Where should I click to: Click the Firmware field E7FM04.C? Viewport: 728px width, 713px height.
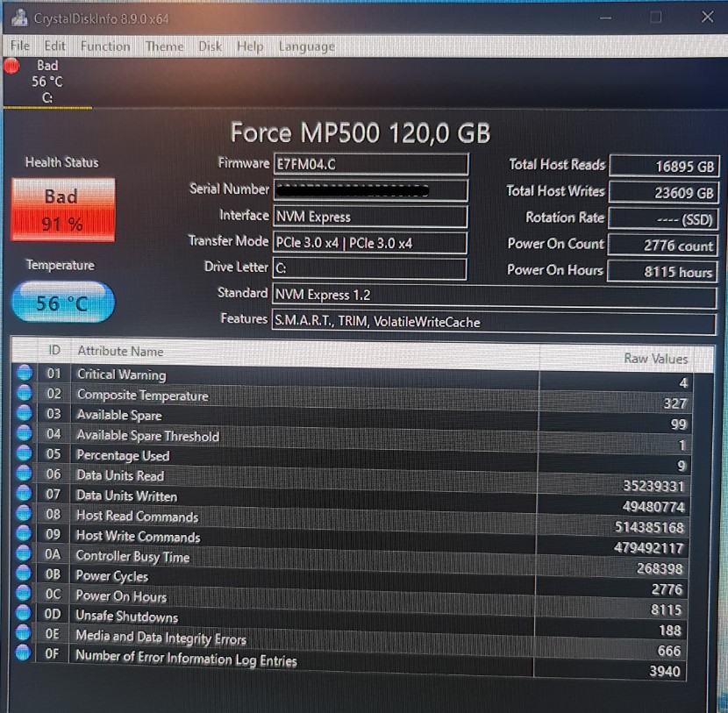(370, 164)
